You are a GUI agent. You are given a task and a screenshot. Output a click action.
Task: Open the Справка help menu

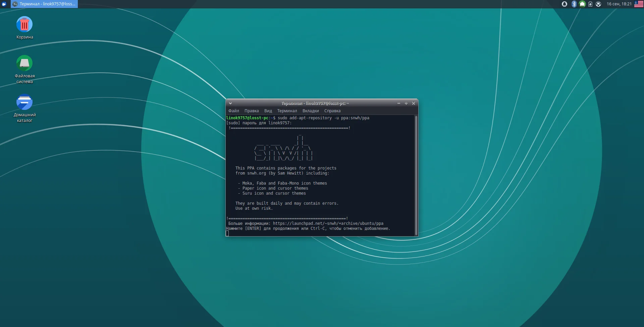[332, 111]
